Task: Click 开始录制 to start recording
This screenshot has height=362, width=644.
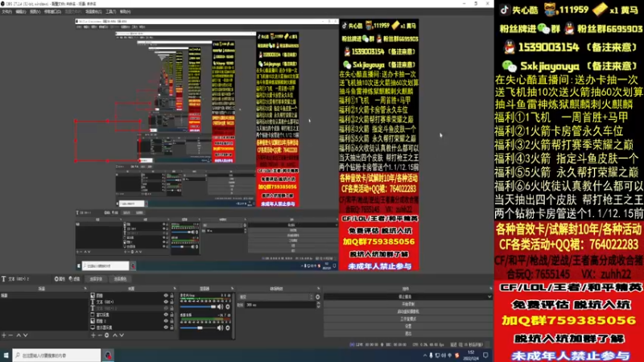Action: point(408,304)
